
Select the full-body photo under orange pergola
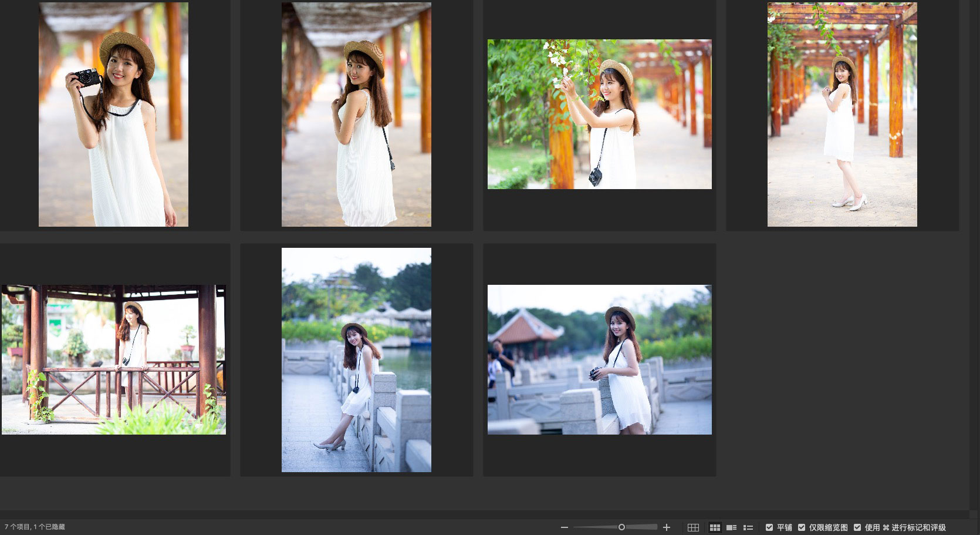click(x=842, y=115)
